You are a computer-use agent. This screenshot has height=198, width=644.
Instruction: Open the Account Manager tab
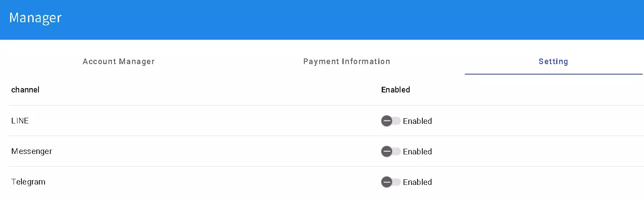click(x=118, y=61)
